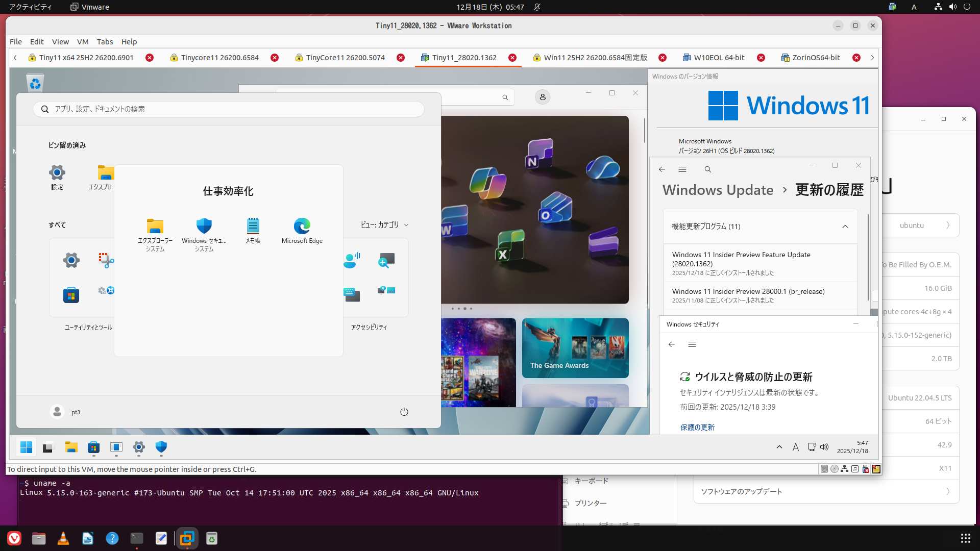Click Start menu search field
The height and width of the screenshot is (551, 980).
(x=228, y=109)
